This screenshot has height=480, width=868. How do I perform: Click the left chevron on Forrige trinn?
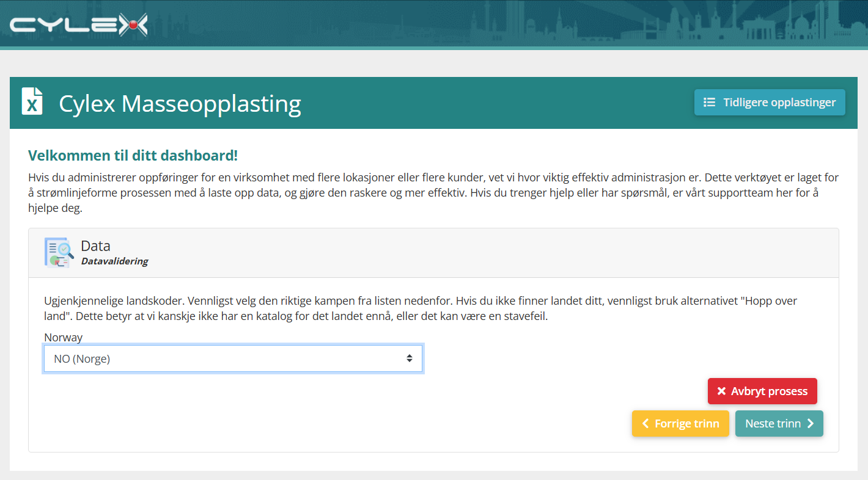(x=645, y=424)
